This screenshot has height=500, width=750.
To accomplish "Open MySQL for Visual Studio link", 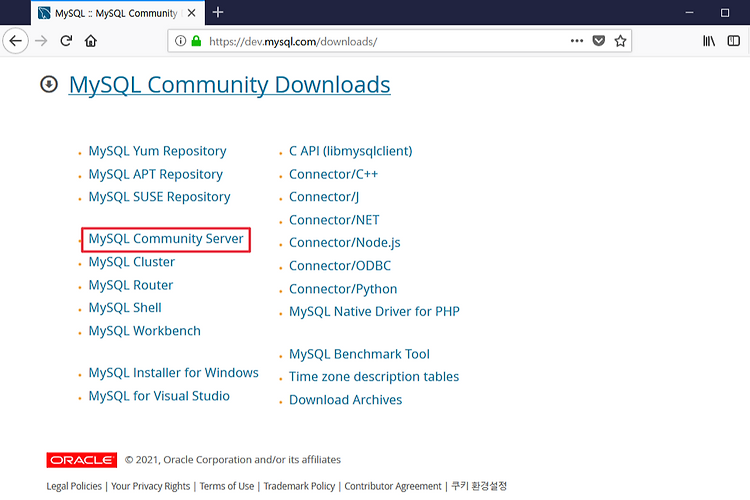I will tap(159, 396).
